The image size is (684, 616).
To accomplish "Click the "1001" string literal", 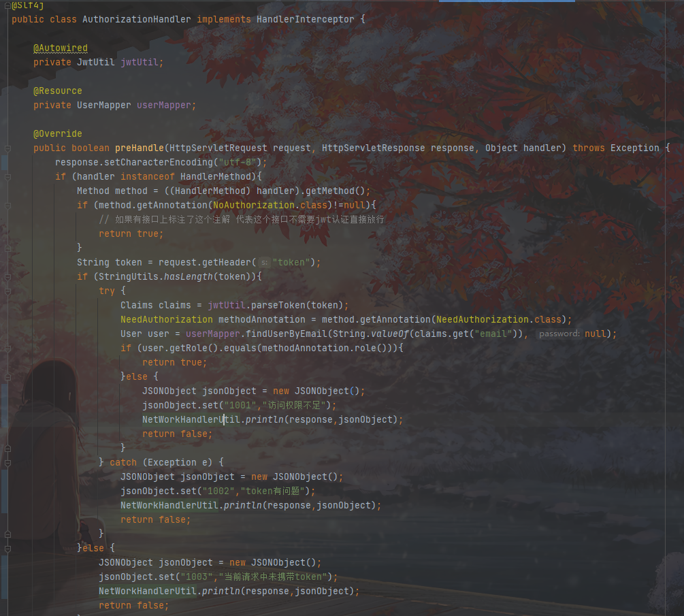I will point(240,405).
